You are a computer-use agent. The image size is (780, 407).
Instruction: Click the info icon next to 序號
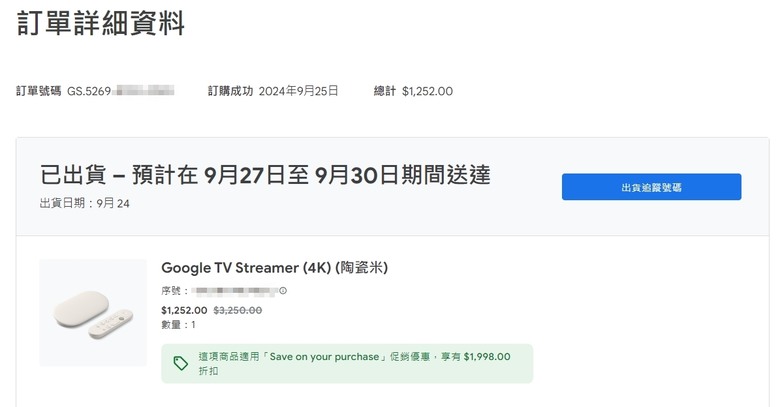point(283,291)
